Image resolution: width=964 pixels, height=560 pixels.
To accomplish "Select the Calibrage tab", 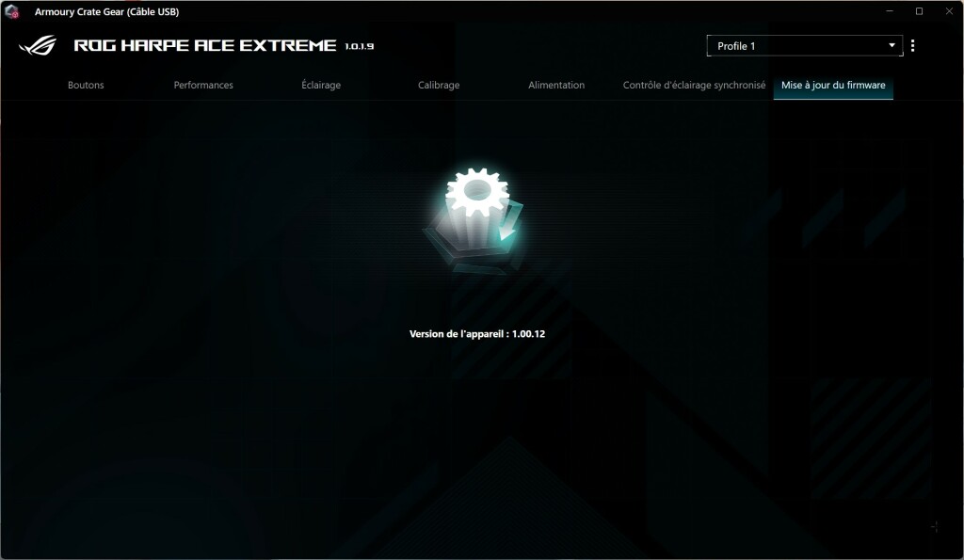I will tap(439, 85).
